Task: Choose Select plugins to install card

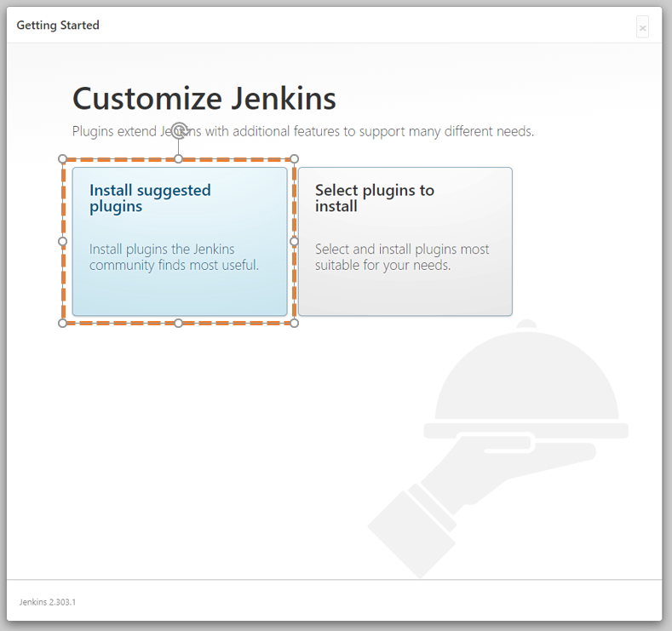Action: 405,242
